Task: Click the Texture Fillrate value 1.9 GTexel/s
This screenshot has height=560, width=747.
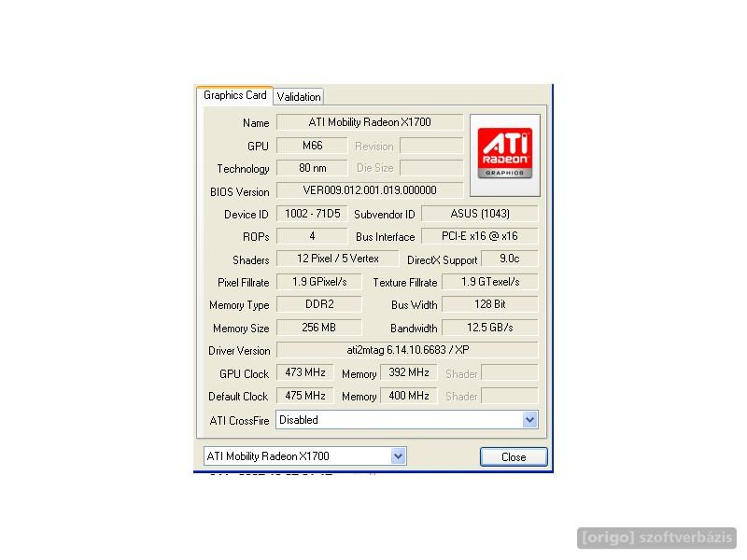Action: [x=490, y=282]
